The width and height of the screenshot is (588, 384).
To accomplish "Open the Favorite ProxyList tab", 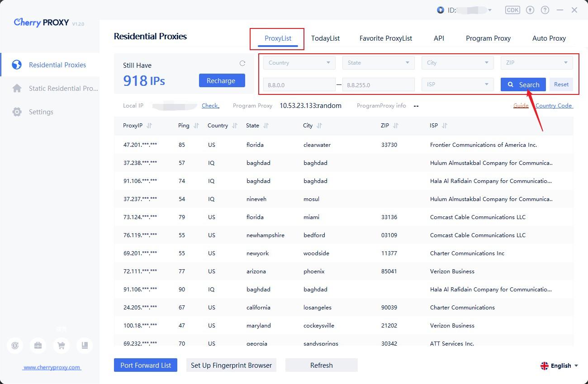I will click(385, 38).
